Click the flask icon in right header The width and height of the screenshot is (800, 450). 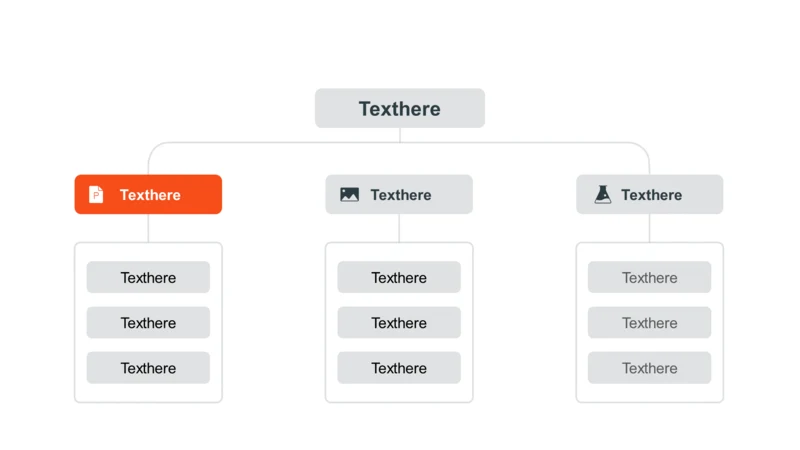tap(603, 194)
